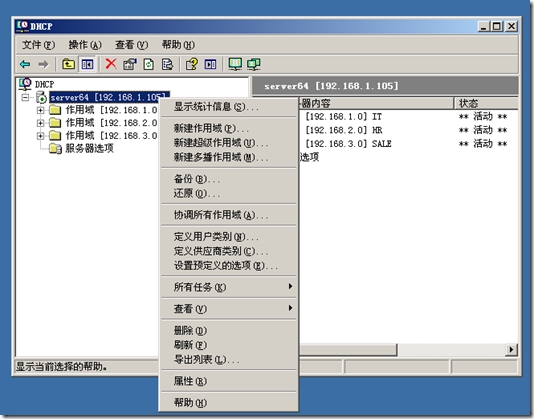This screenshot has height=419, width=534.
Task: Select 服务器选项 label in tree
Action: pos(89,148)
